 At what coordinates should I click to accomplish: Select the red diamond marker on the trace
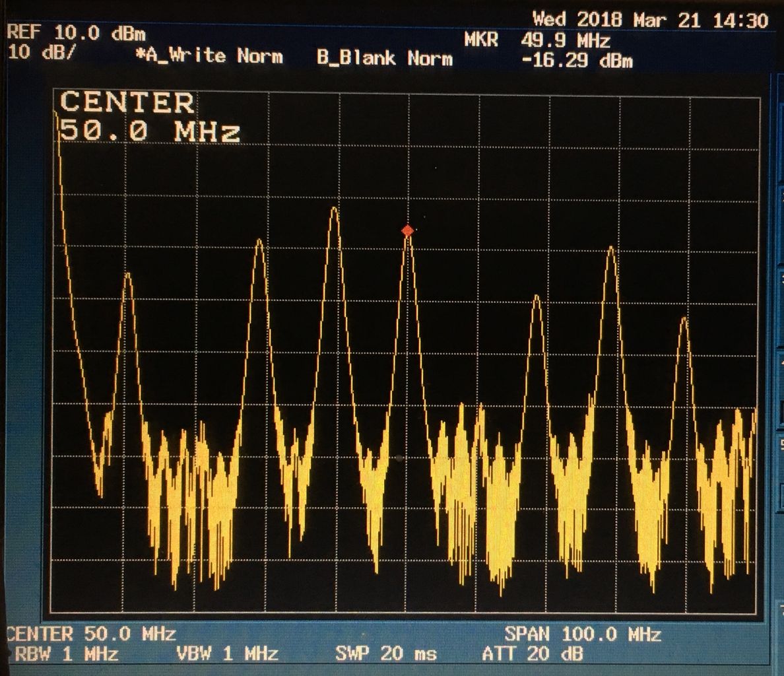pos(407,230)
